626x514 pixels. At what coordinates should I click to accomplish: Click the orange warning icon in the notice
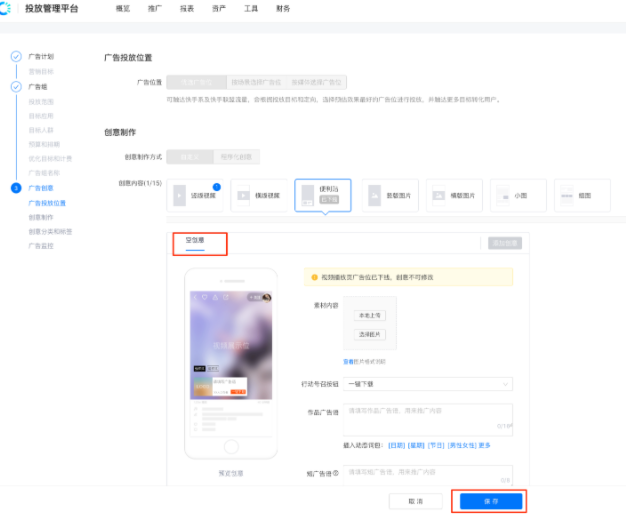pyautogui.click(x=315, y=277)
